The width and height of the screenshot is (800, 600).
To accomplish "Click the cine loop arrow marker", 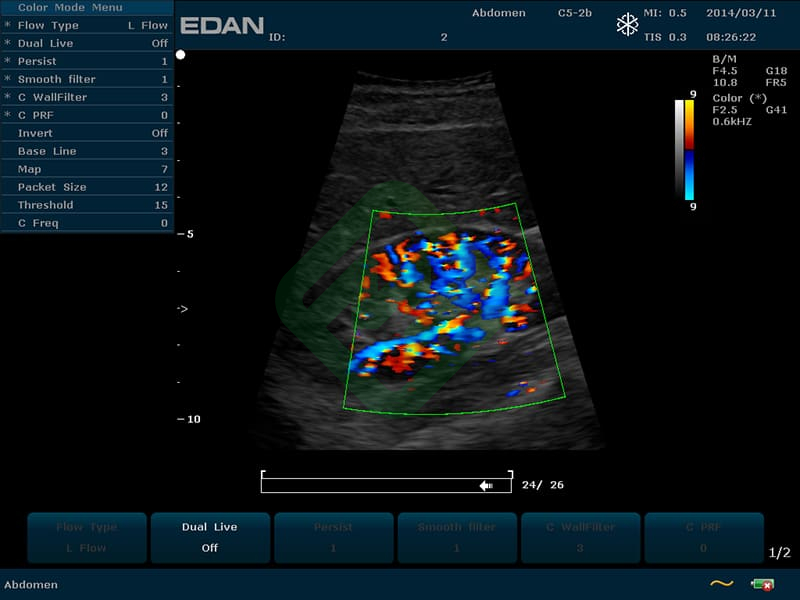I will [x=487, y=485].
